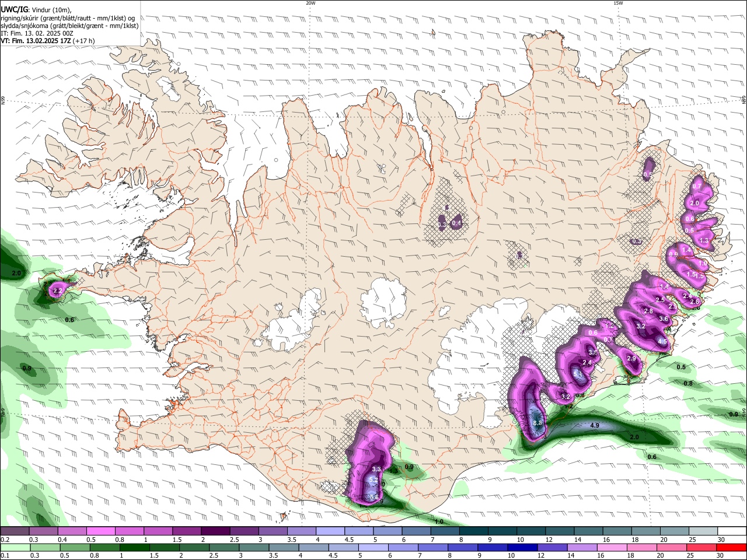Click the '2.8' snowfall value on map
The width and height of the screenshot is (747, 560).
click(648, 311)
